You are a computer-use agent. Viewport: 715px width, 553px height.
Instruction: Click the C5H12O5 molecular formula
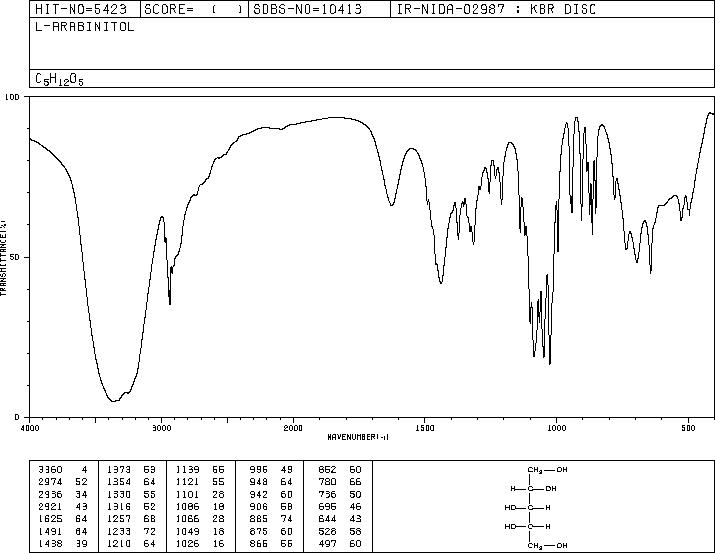[x=59, y=79]
